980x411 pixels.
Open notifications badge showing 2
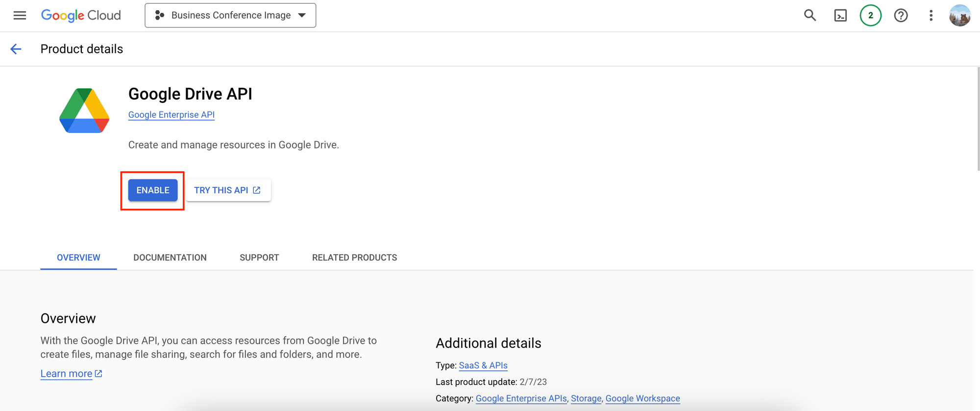pos(871,15)
